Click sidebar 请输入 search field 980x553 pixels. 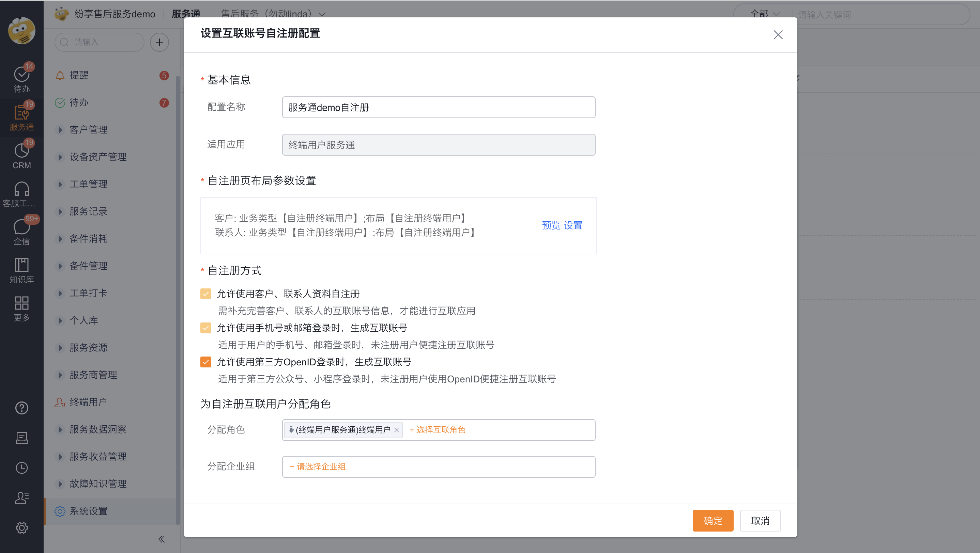(x=100, y=42)
